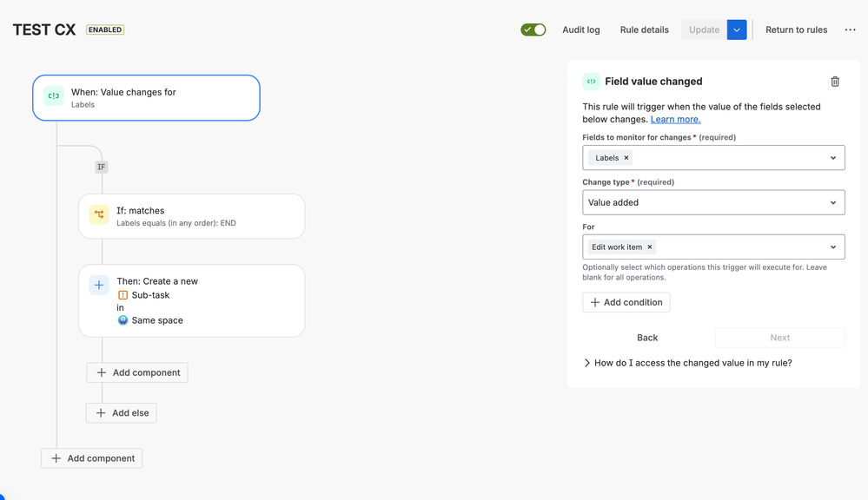Viewport: 868px width, 500px height.
Task: Open the Change type dropdown
Action: coord(713,202)
